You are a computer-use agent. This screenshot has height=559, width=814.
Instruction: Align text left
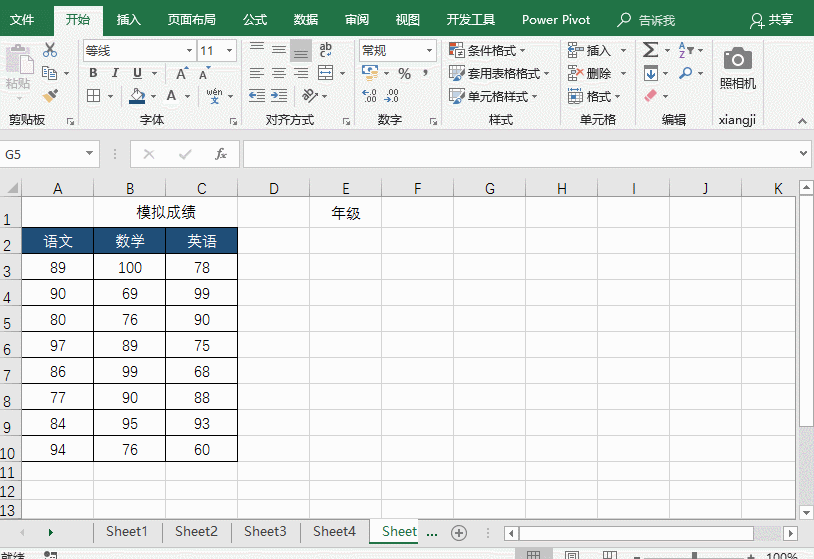click(257, 73)
